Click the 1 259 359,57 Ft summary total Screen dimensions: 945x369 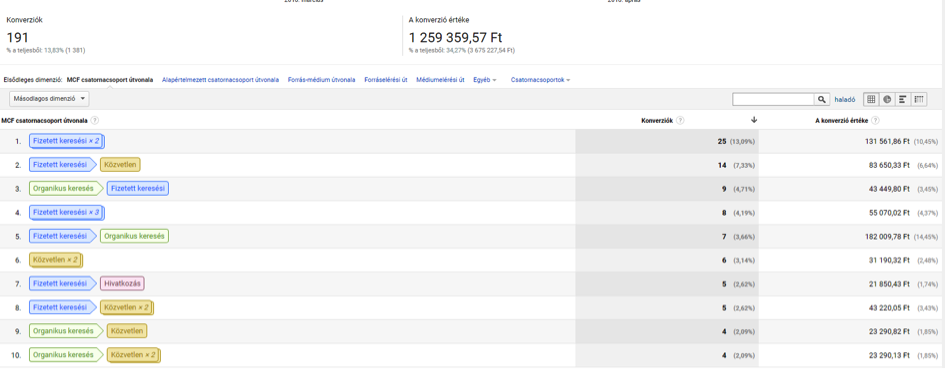pyautogui.click(x=455, y=37)
